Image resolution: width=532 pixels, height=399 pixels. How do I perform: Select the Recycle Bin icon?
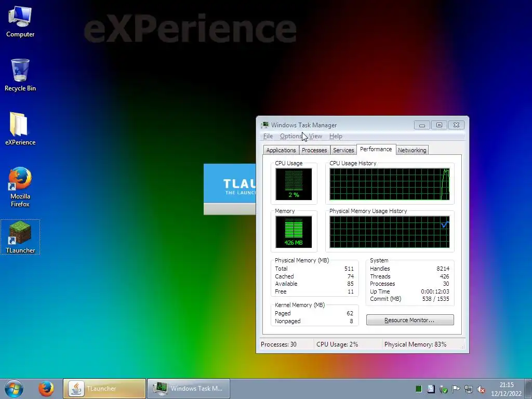(20, 75)
